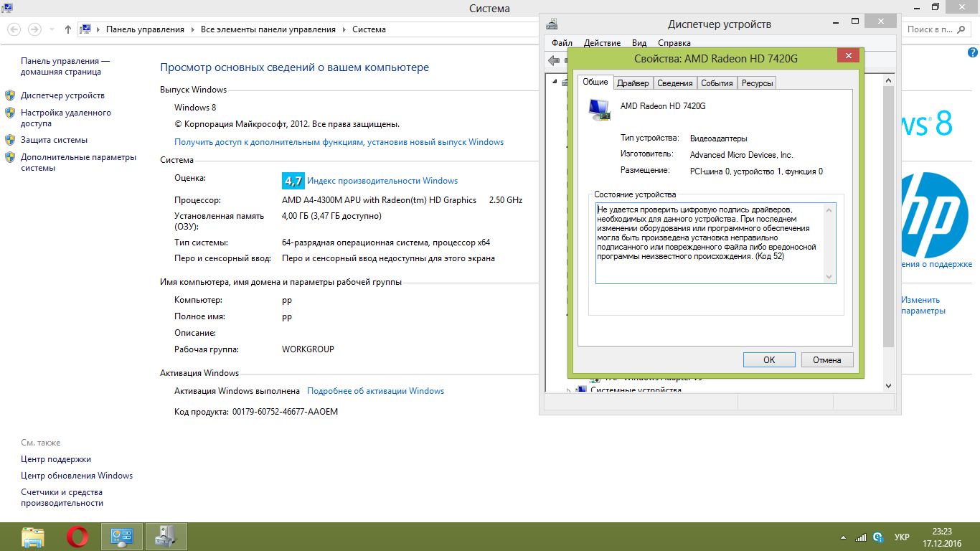The width and height of the screenshot is (980, 551).
Task: Click the 4,7 performance score badge
Action: coord(293,180)
